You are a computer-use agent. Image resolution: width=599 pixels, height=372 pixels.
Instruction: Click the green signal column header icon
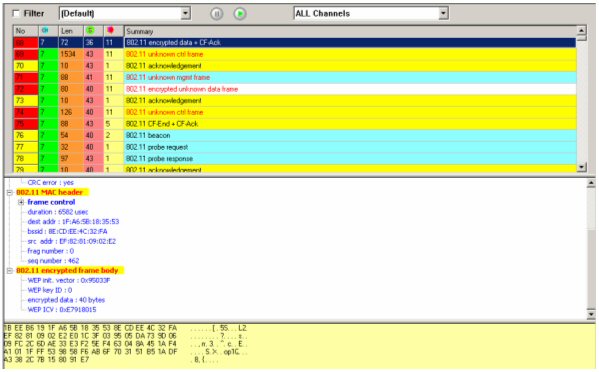[90, 31]
